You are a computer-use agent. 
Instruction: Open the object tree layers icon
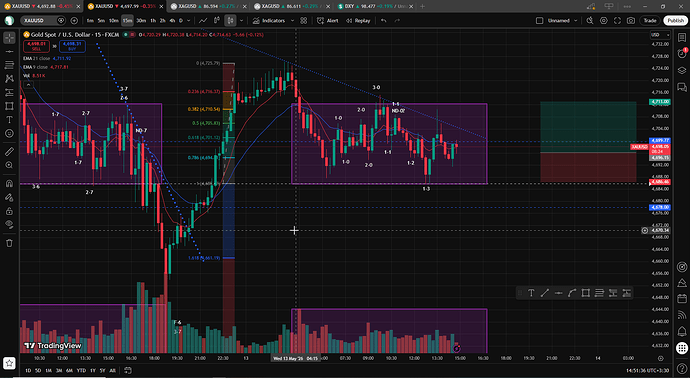pyautogui.click(x=682, y=70)
